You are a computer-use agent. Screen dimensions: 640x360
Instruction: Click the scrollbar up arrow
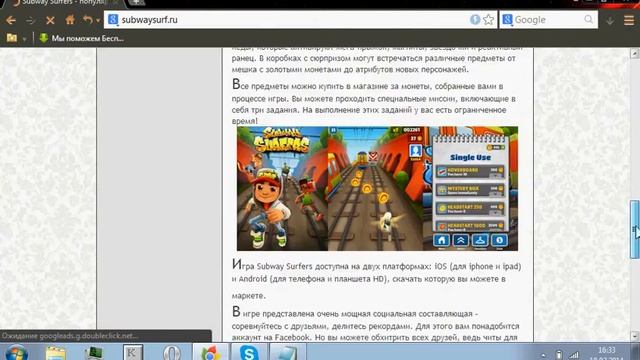pos(635,53)
